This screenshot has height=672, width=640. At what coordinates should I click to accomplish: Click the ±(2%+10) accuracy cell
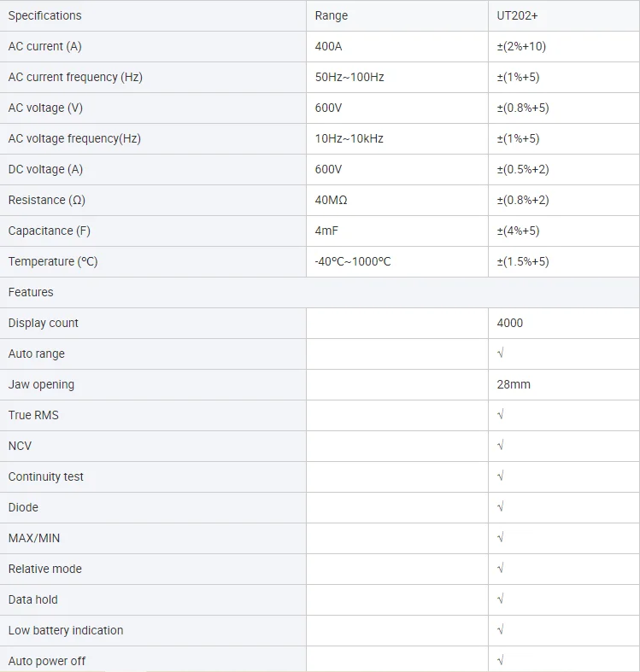pos(521,46)
